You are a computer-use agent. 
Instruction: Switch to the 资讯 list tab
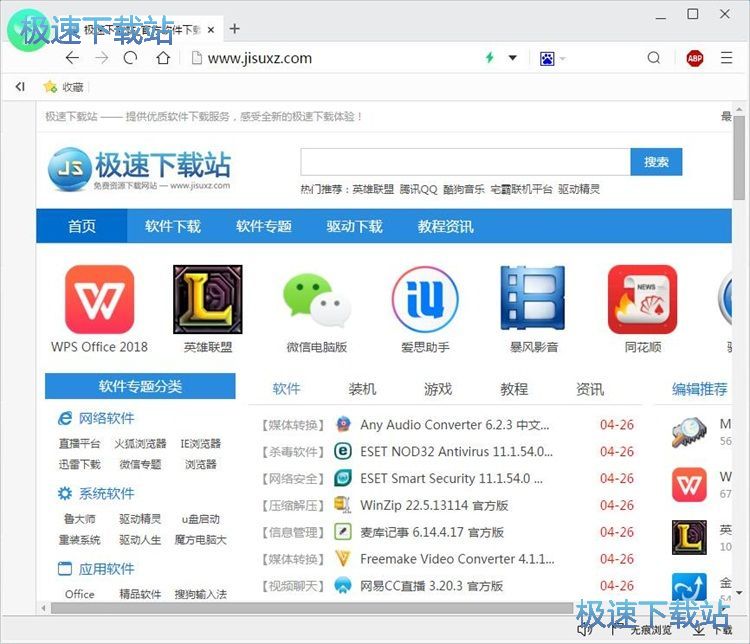[590, 389]
